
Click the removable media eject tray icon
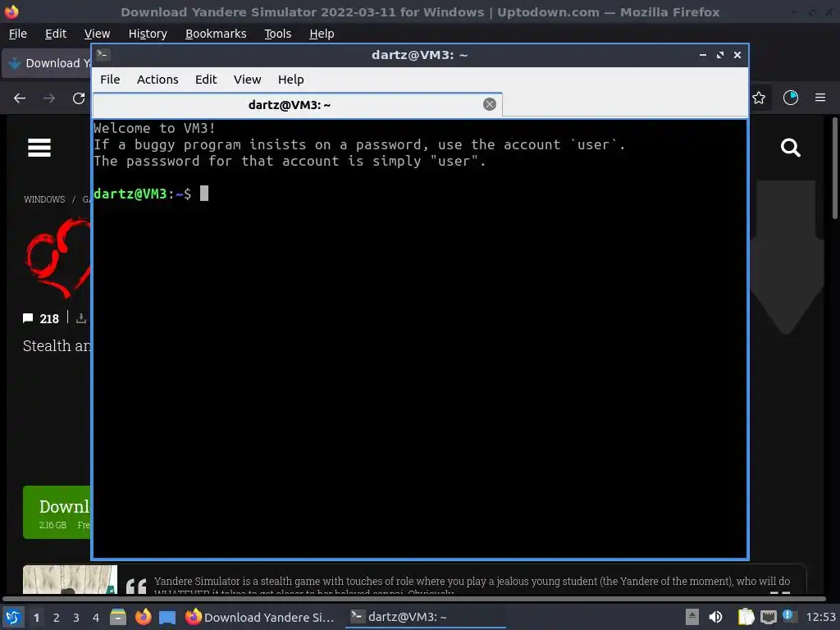point(692,617)
